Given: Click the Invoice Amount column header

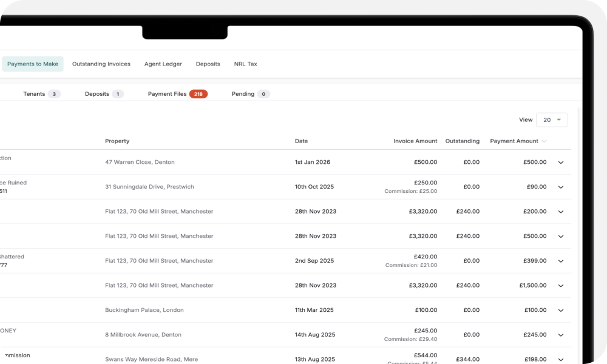Looking at the screenshot, I should coord(415,141).
